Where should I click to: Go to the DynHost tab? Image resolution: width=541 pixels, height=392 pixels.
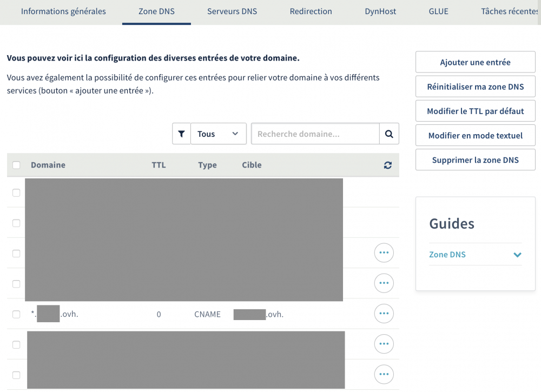point(380,11)
